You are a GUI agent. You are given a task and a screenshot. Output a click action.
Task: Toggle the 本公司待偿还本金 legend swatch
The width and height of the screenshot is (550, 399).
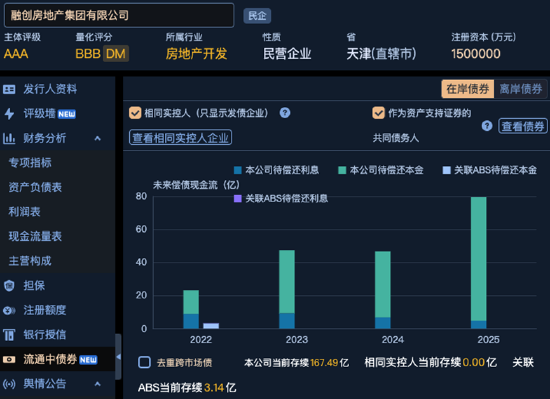(342, 170)
